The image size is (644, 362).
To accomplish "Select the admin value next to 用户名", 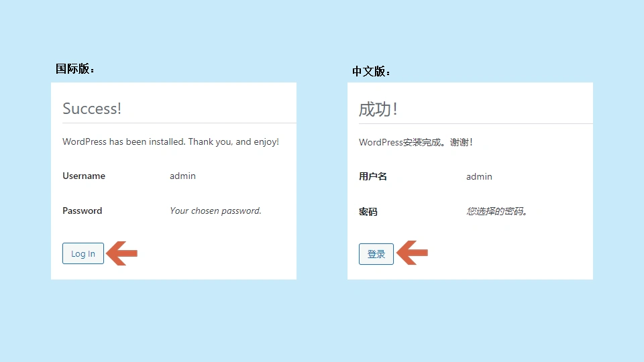I will coord(479,176).
